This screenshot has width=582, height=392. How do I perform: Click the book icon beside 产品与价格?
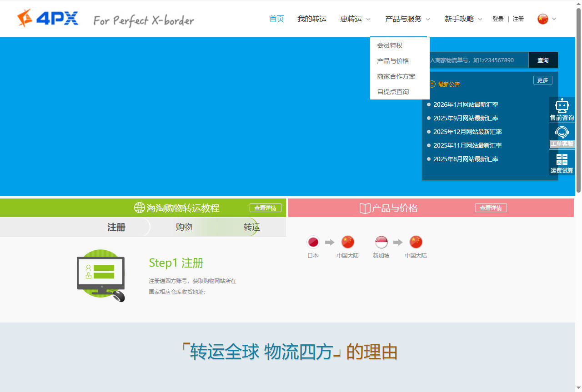pyautogui.click(x=365, y=208)
